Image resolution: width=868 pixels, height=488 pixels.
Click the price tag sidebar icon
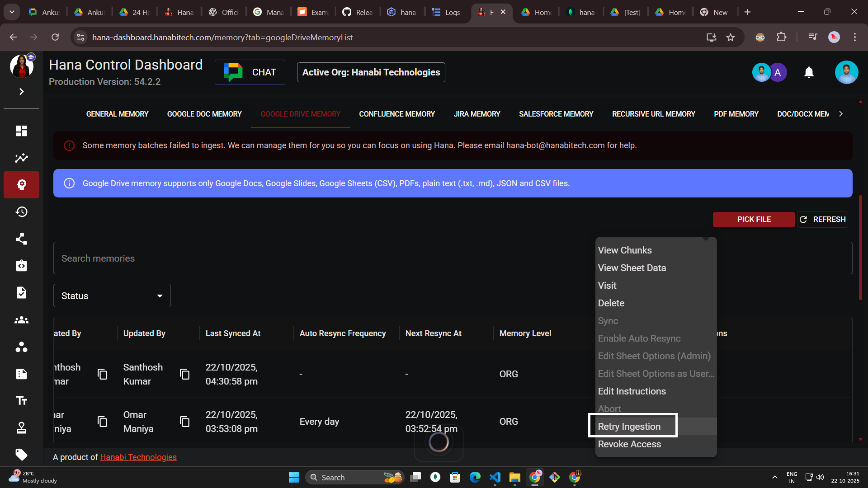tap(21, 455)
